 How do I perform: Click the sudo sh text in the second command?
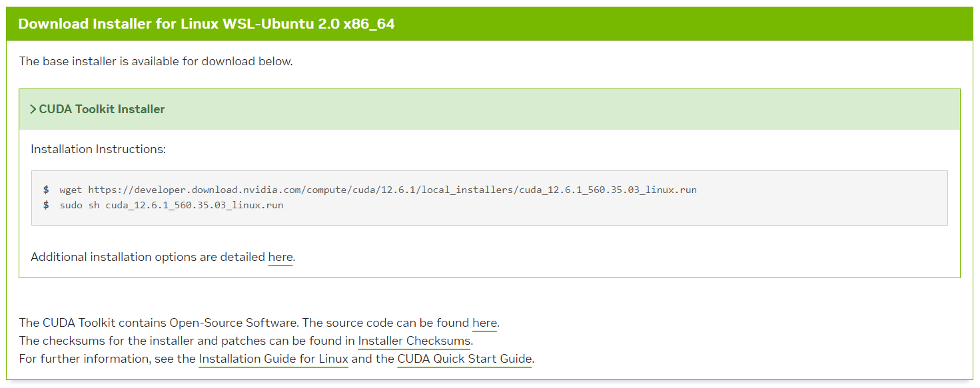[79, 205]
